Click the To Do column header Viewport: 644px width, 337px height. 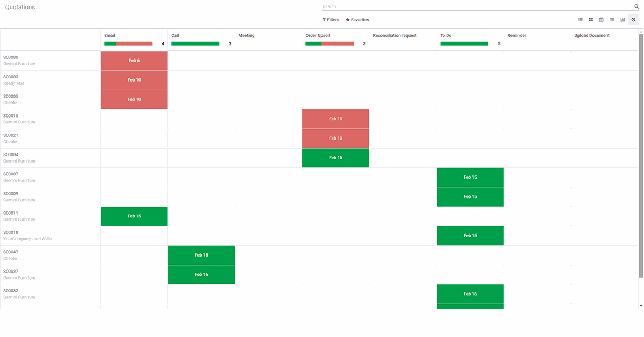pos(445,35)
